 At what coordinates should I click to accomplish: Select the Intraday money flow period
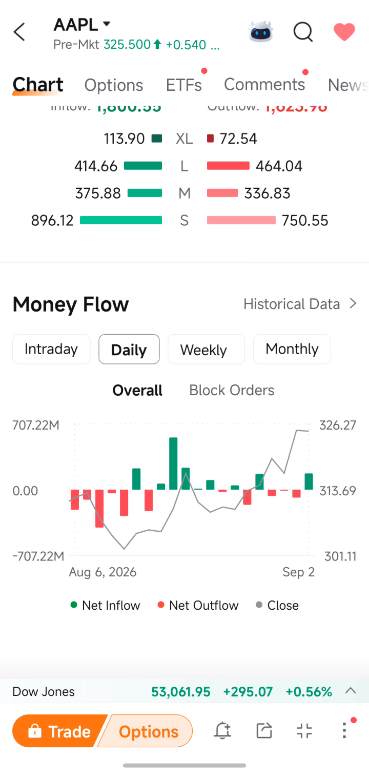51,349
